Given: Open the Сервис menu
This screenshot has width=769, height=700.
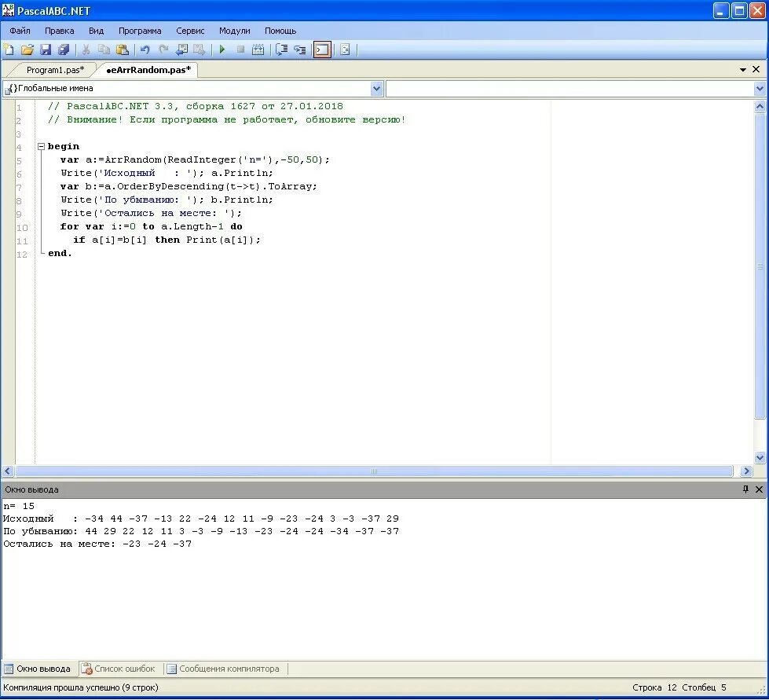Looking at the screenshot, I should [x=190, y=31].
